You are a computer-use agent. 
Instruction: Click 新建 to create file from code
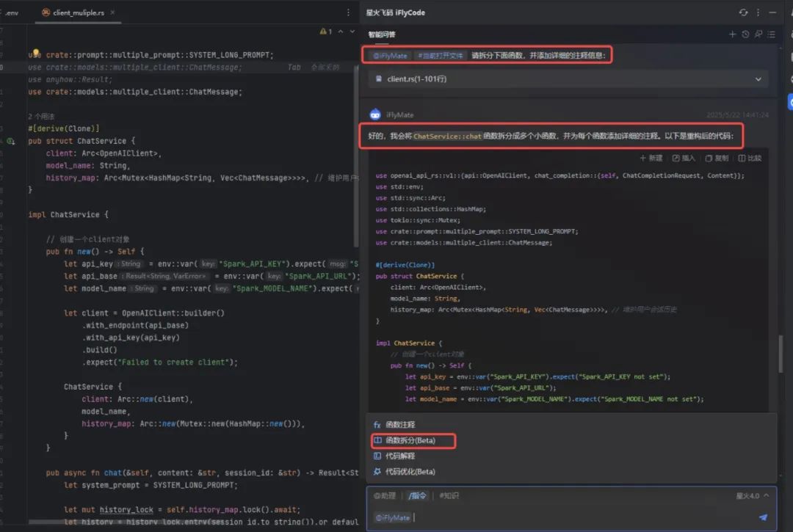pyautogui.click(x=651, y=158)
